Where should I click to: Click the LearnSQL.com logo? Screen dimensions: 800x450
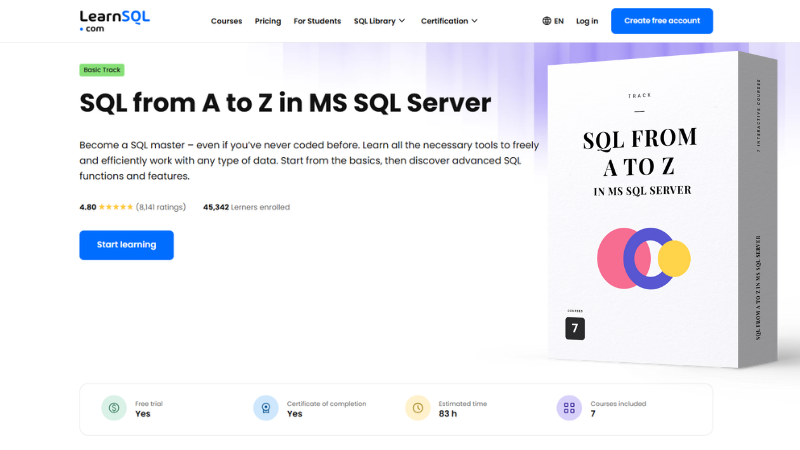[x=114, y=21]
